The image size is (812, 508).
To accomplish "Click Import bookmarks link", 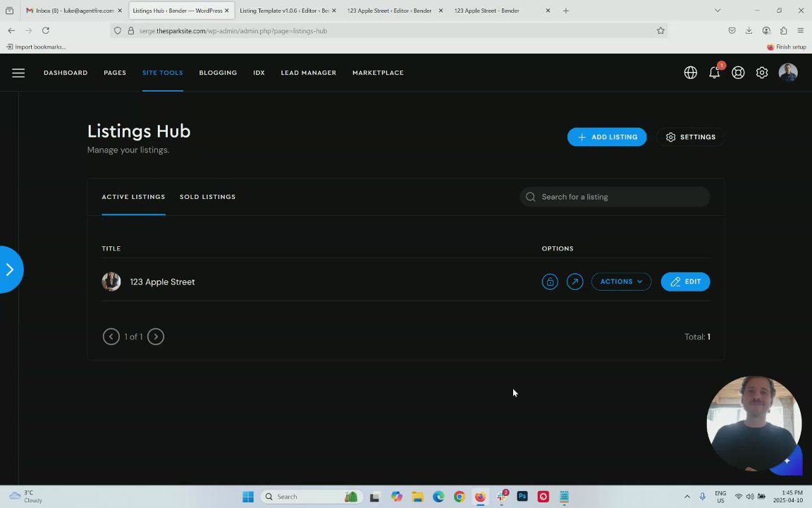I will click(36, 47).
